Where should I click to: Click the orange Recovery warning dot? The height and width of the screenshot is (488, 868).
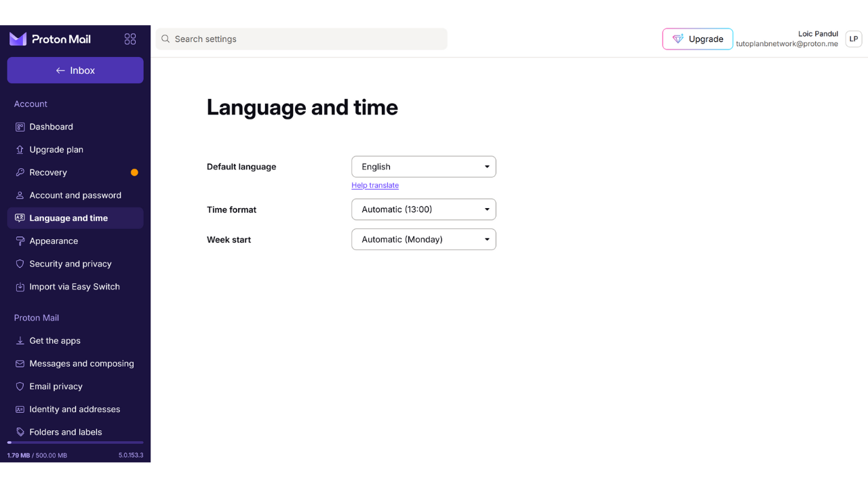tap(134, 172)
